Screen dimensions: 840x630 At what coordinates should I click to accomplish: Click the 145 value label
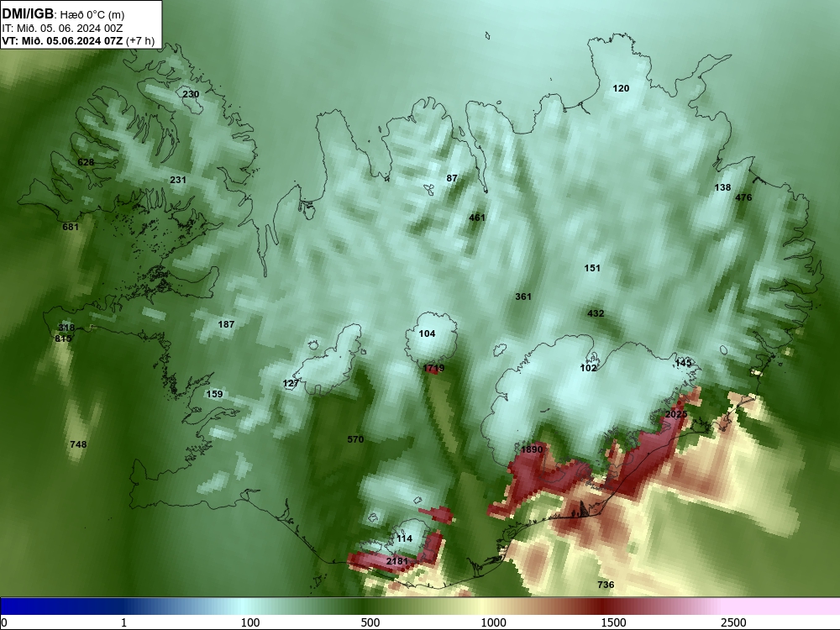683,363
